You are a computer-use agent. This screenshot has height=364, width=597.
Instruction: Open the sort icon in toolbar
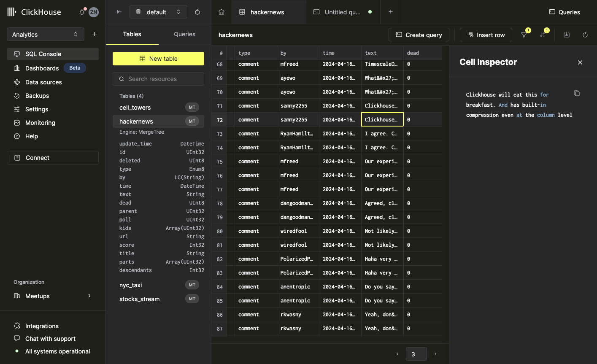click(x=543, y=35)
